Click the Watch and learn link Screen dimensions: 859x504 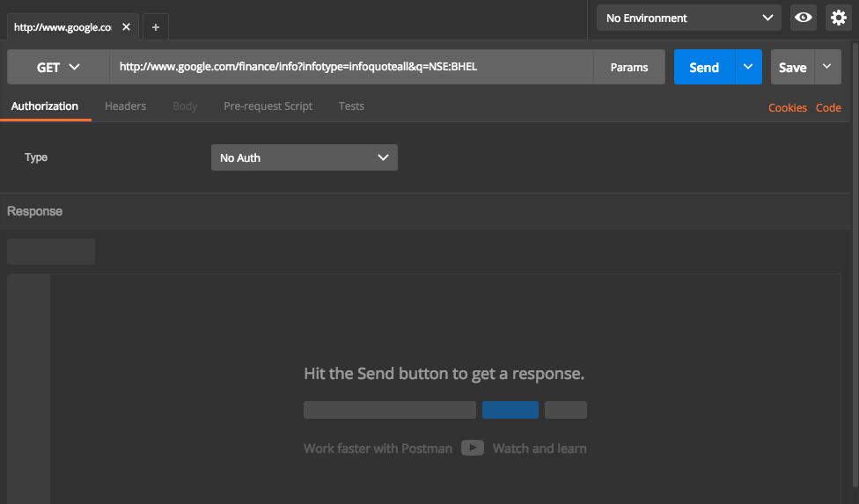(x=540, y=449)
